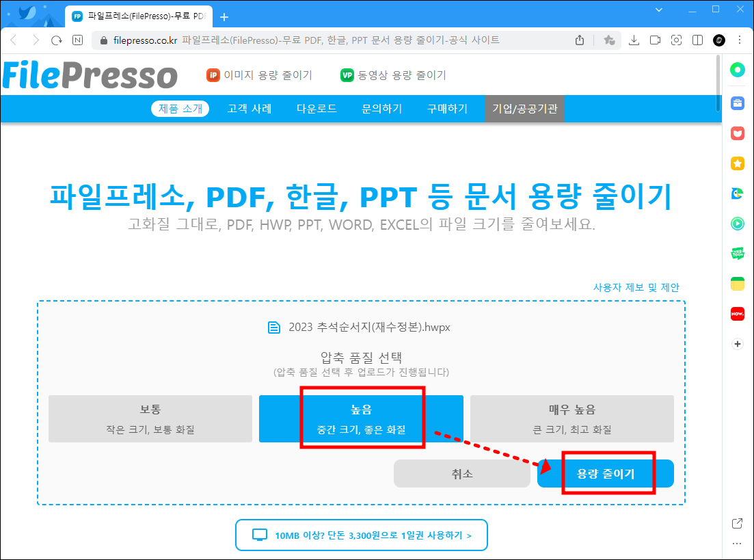Open the 다운로드 menu item
This screenshot has width=754, height=560.
317,109
